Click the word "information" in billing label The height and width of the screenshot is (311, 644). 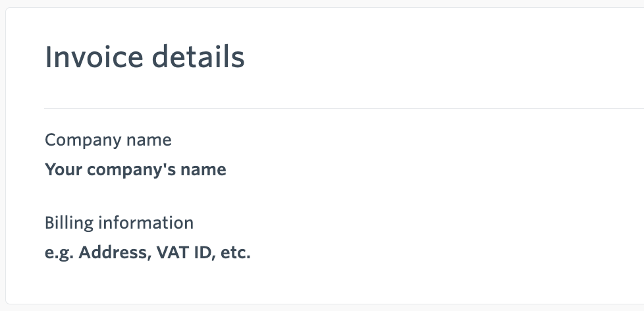click(x=146, y=223)
